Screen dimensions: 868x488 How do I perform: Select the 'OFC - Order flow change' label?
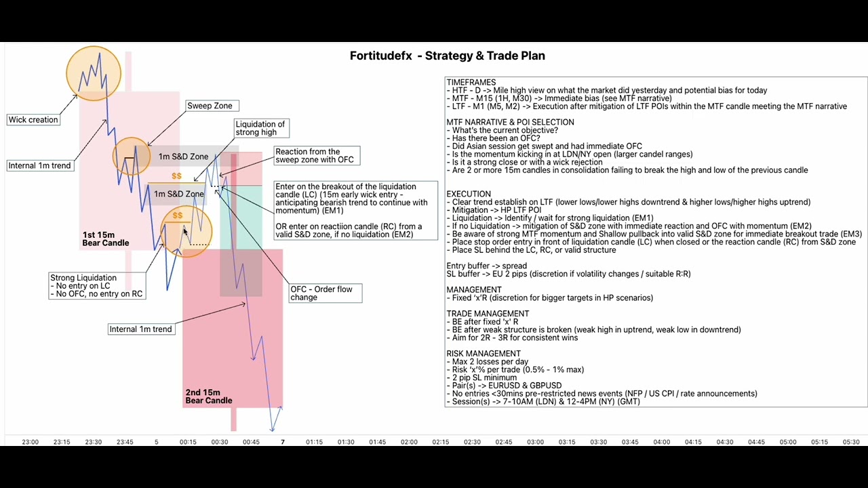point(325,293)
